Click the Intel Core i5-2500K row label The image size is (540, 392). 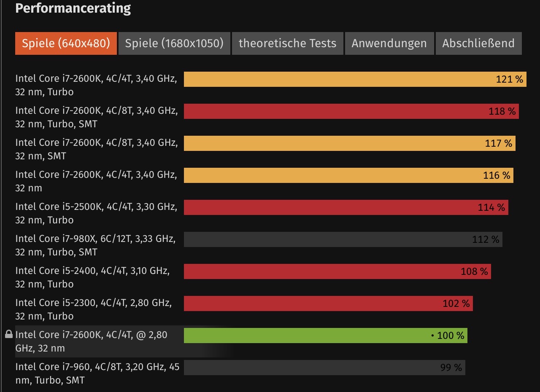click(x=96, y=213)
